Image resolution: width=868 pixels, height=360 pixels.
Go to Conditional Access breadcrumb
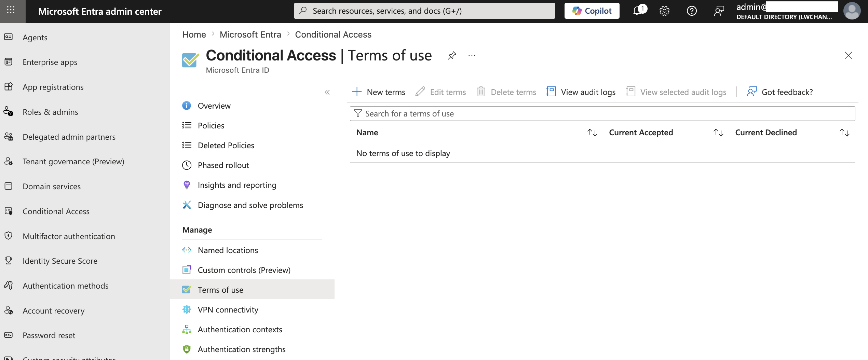(x=333, y=34)
